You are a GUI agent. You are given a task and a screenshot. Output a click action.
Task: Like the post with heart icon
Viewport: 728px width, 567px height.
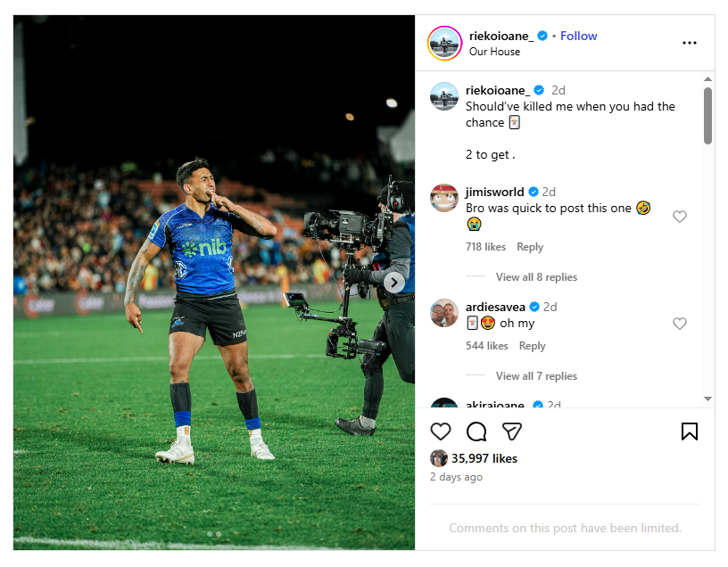441,431
